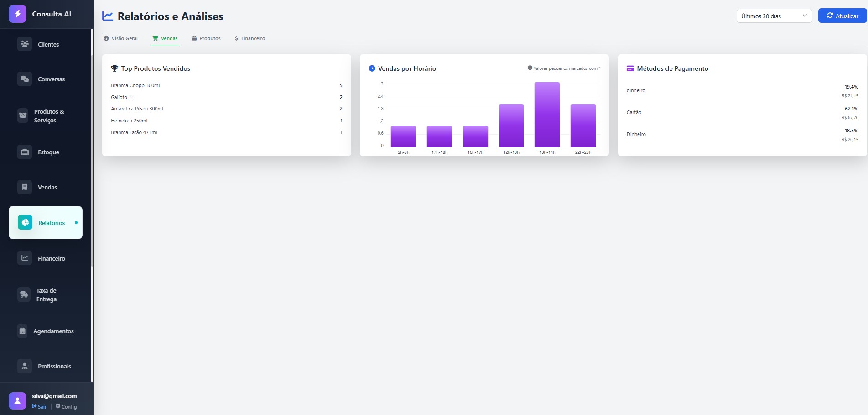Image resolution: width=868 pixels, height=415 pixels.
Task: Open the Produtos report tab
Action: [206, 38]
